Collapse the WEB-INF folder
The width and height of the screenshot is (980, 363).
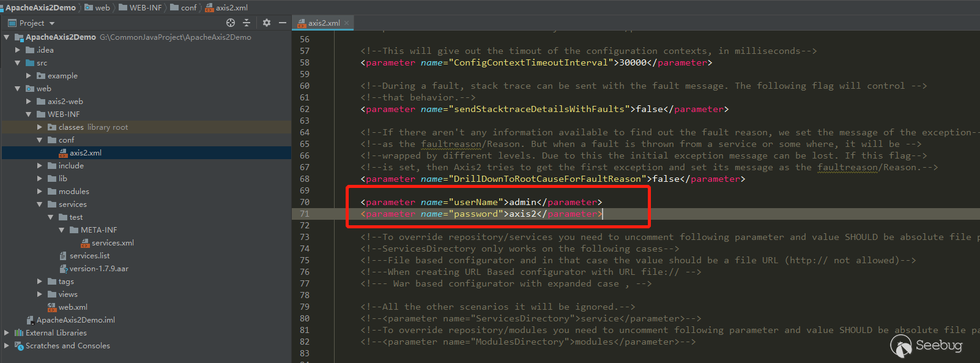coord(29,114)
